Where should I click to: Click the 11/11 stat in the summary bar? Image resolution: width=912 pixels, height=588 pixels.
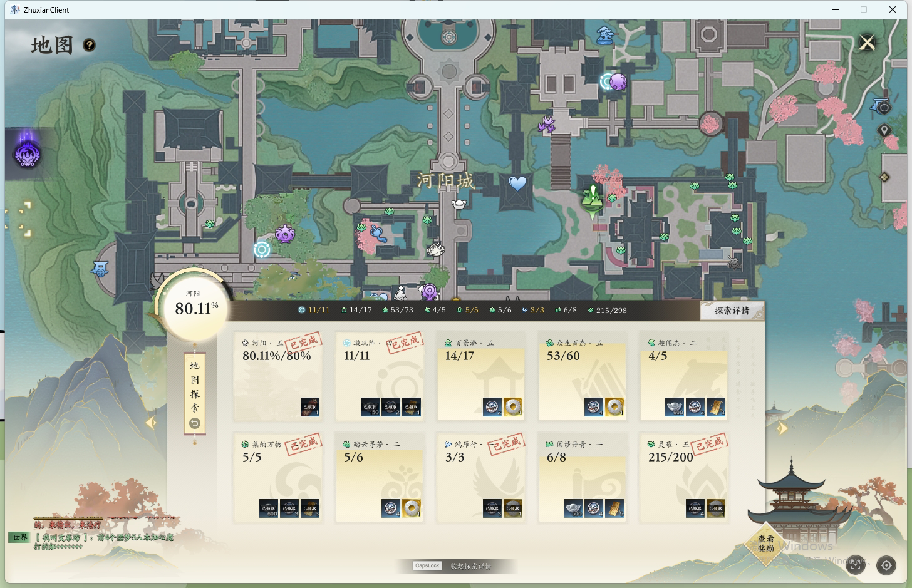pos(314,310)
